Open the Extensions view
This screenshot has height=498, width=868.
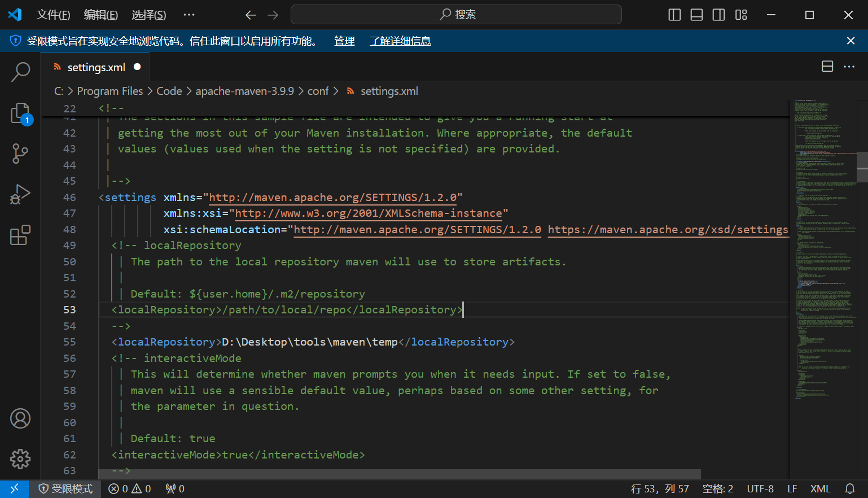[20, 235]
